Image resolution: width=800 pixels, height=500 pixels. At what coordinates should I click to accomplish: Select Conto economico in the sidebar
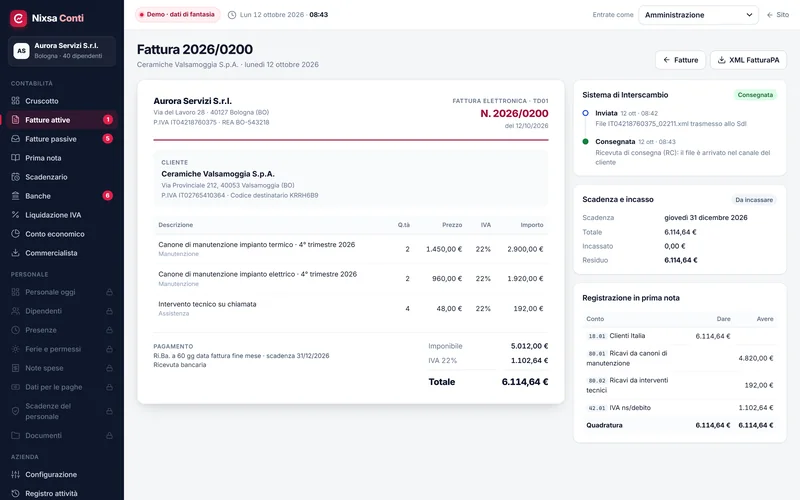62,234
